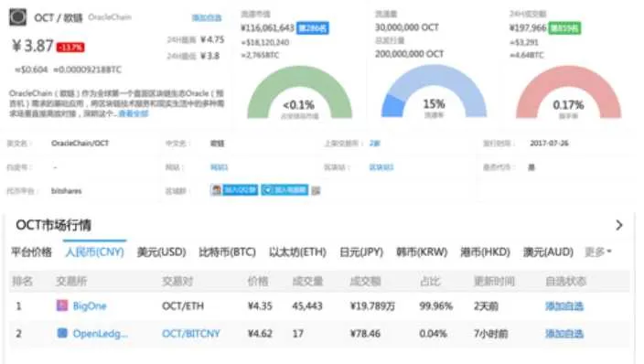Click the right chevron in OCT市场行情 header
The width and height of the screenshot is (644, 364).
619,225
